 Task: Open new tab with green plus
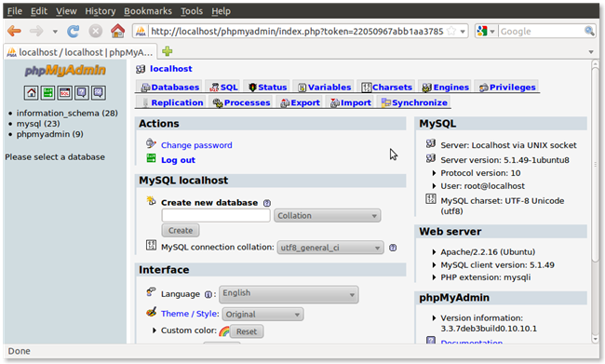pos(168,51)
